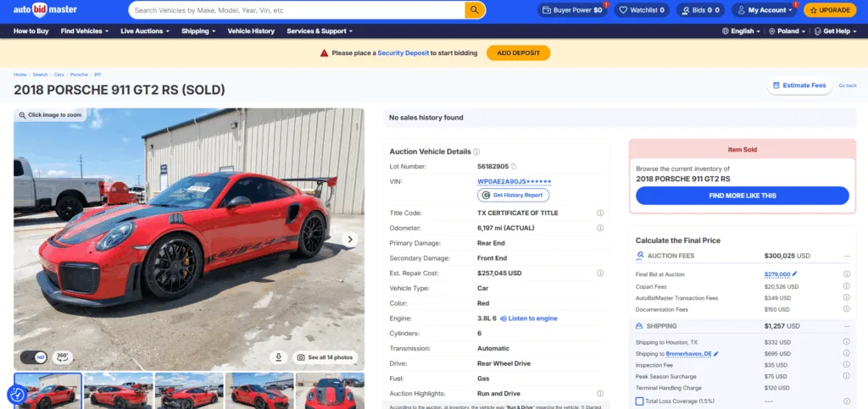Show info for Documentation Fees

click(847, 310)
